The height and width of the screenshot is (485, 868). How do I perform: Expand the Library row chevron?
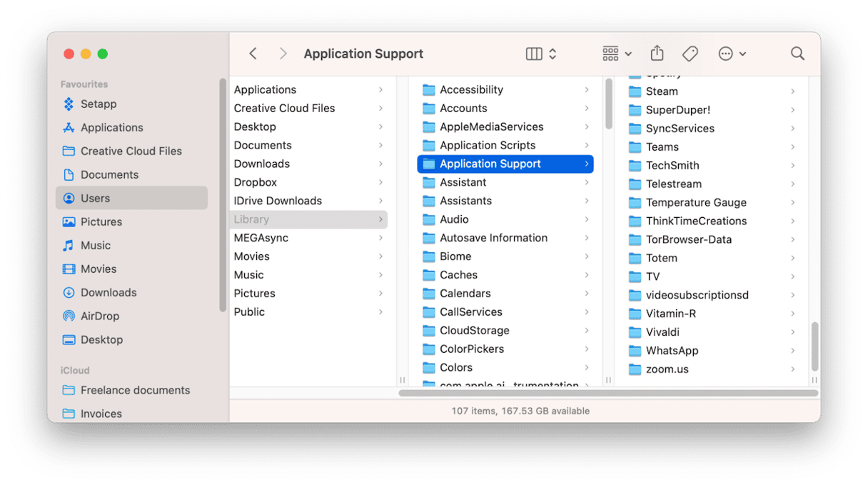pos(380,219)
